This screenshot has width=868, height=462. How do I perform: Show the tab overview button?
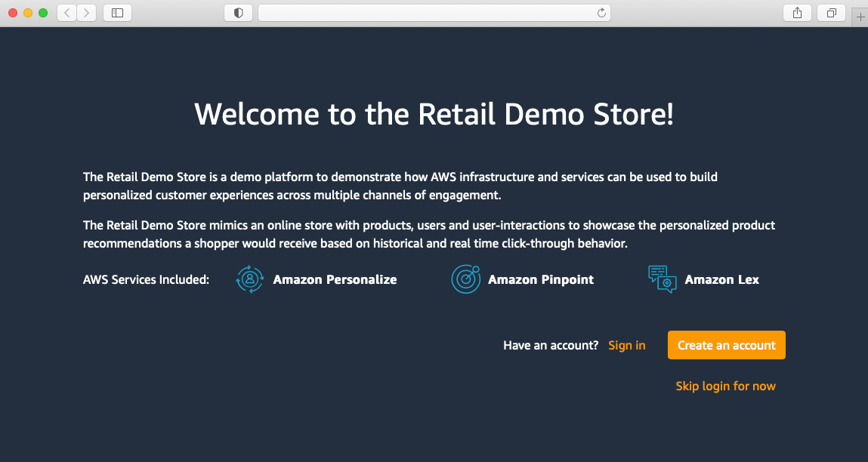832,13
